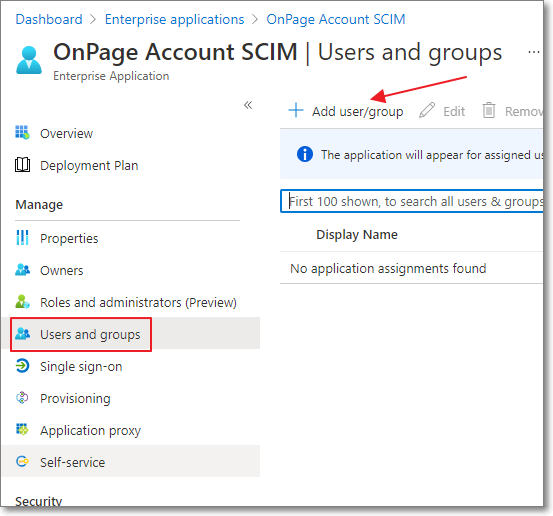Click OnPage Account SCIM breadcrumb link

336,19
